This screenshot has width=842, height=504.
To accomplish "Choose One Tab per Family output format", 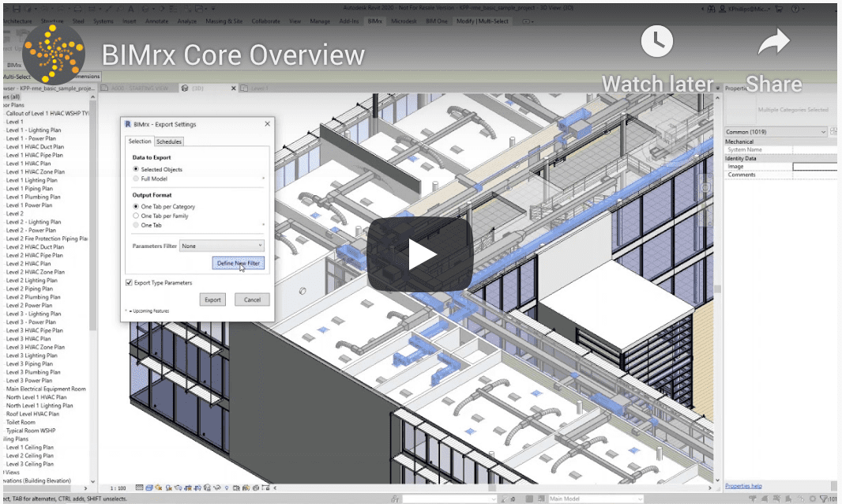I will (136, 216).
